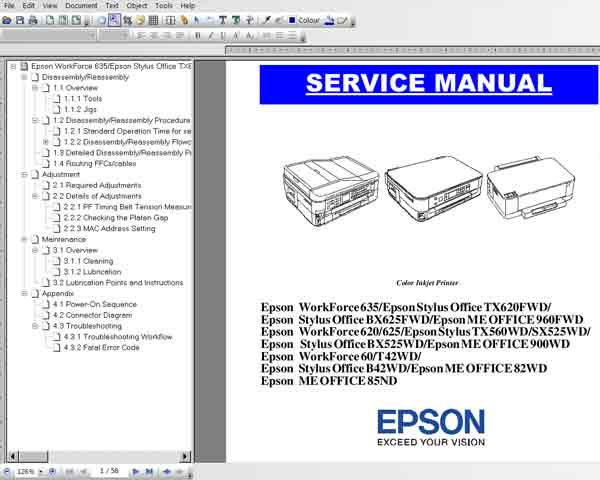Click the 126% zoom value field
600x480 pixels.
click(x=25, y=472)
